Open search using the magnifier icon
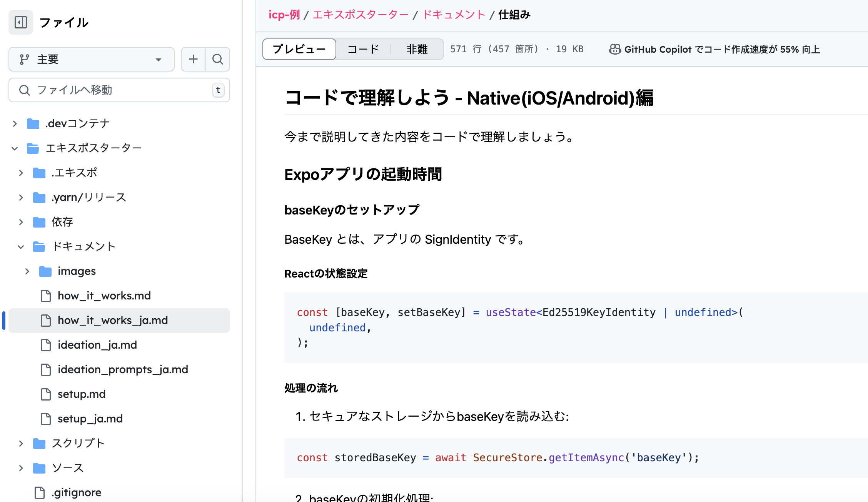 218,59
